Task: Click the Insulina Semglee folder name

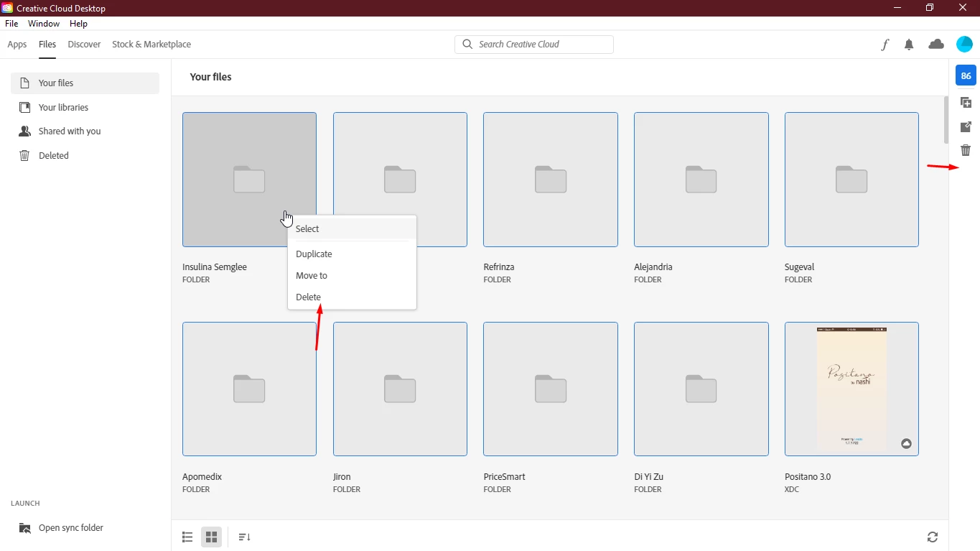Action: pyautogui.click(x=215, y=267)
